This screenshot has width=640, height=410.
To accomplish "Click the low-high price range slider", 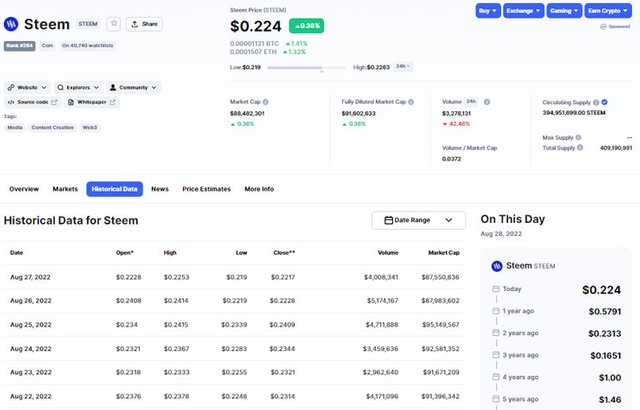I will click(x=307, y=68).
